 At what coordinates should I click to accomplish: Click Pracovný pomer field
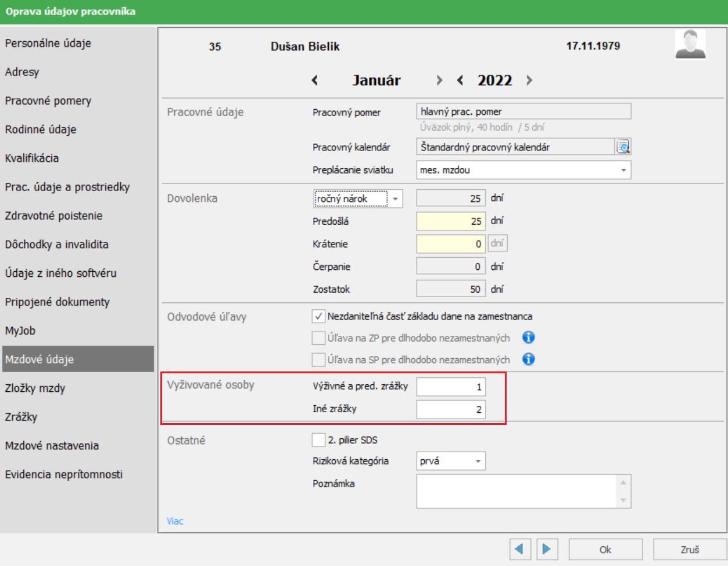pos(523,111)
